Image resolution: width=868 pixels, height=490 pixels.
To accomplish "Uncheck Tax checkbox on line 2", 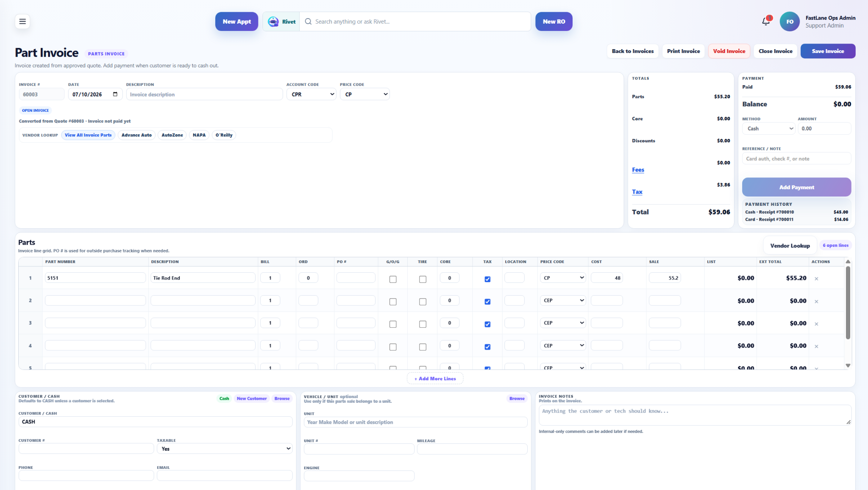I will click(x=487, y=302).
